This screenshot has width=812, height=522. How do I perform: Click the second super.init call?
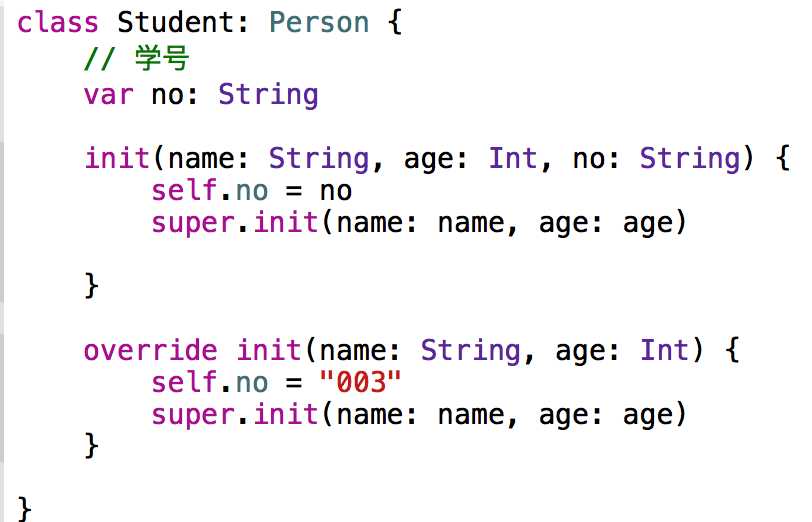[235, 415]
